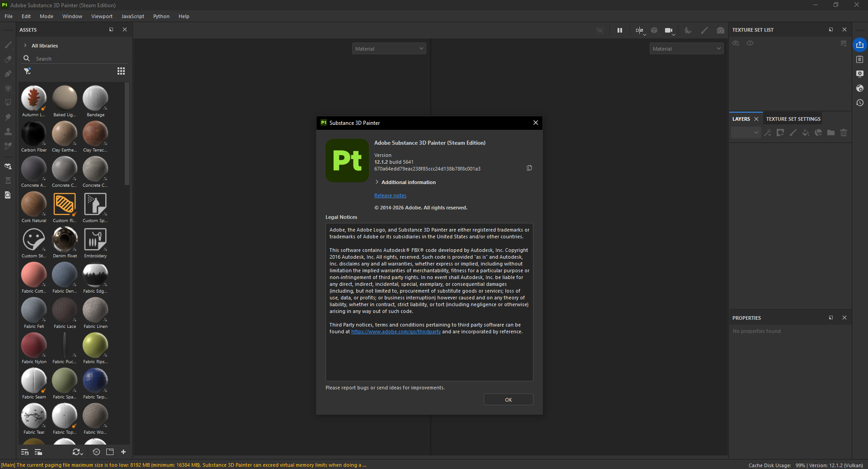The height and width of the screenshot is (469, 868).
Task: Switch assets grid view size
Action: 121,71
